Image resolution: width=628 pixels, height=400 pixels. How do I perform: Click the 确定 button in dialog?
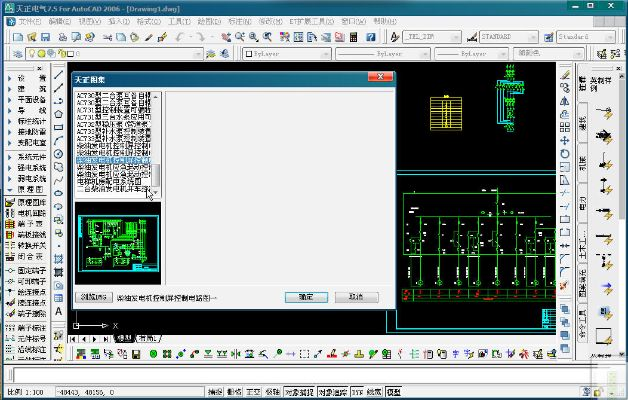pos(306,297)
